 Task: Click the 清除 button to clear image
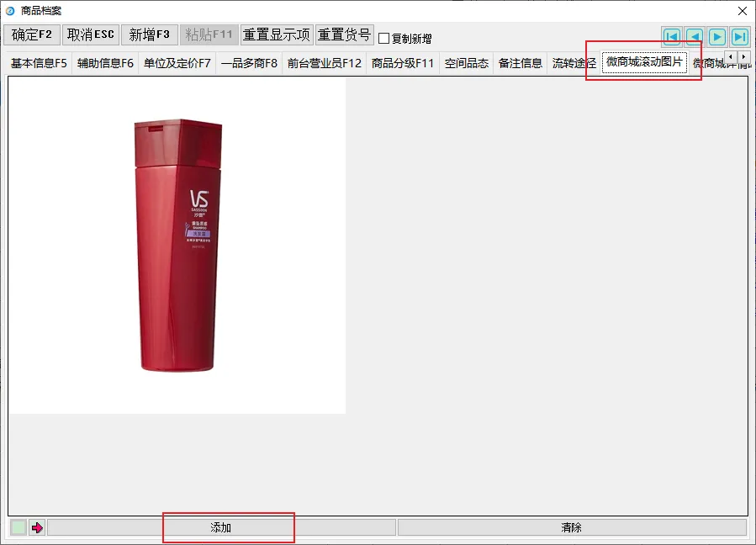tap(572, 527)
